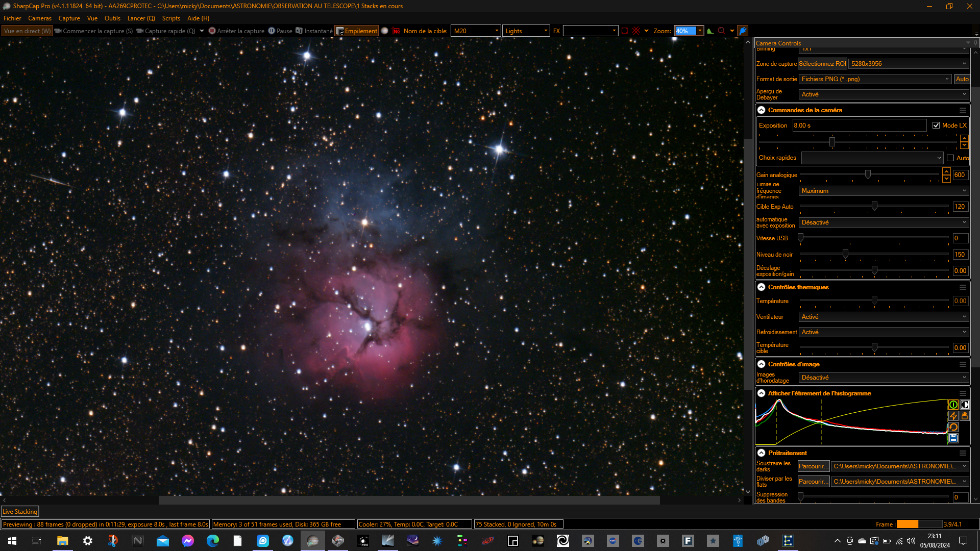Open the Outils menu
The image size is (980, 551).
(112, 18)
